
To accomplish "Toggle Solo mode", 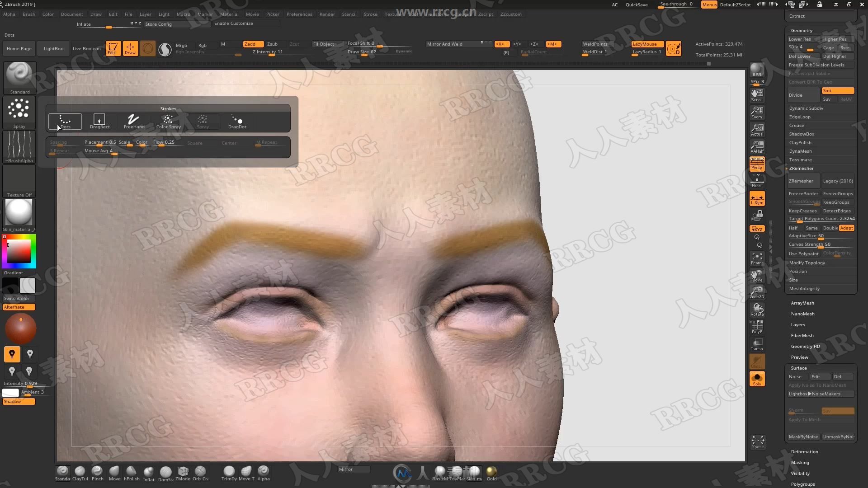I will click(757, 379).
